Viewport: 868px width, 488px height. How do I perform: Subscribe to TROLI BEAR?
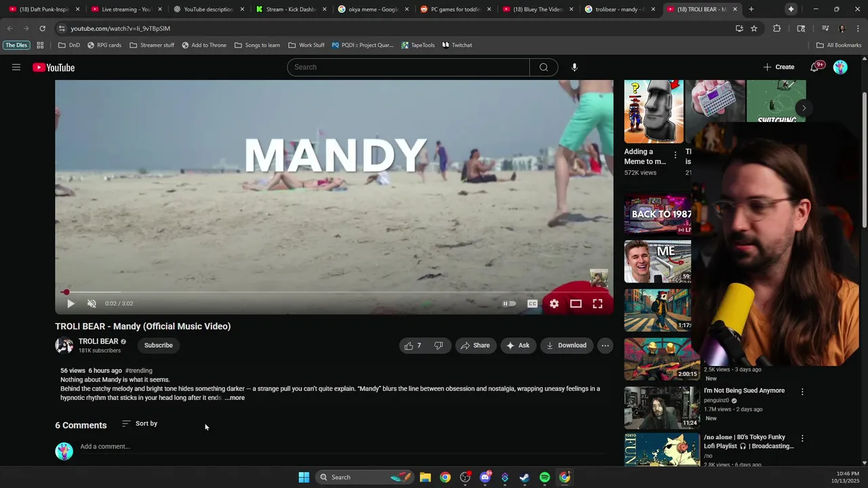pos(159,346)
